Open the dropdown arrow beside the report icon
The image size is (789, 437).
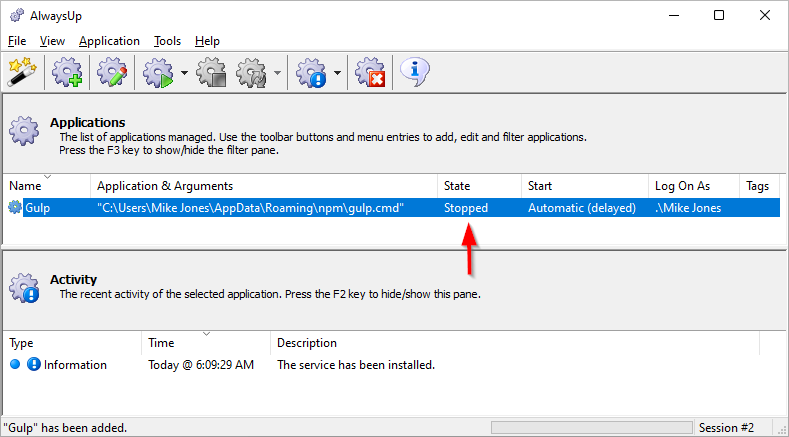point(337,73)
